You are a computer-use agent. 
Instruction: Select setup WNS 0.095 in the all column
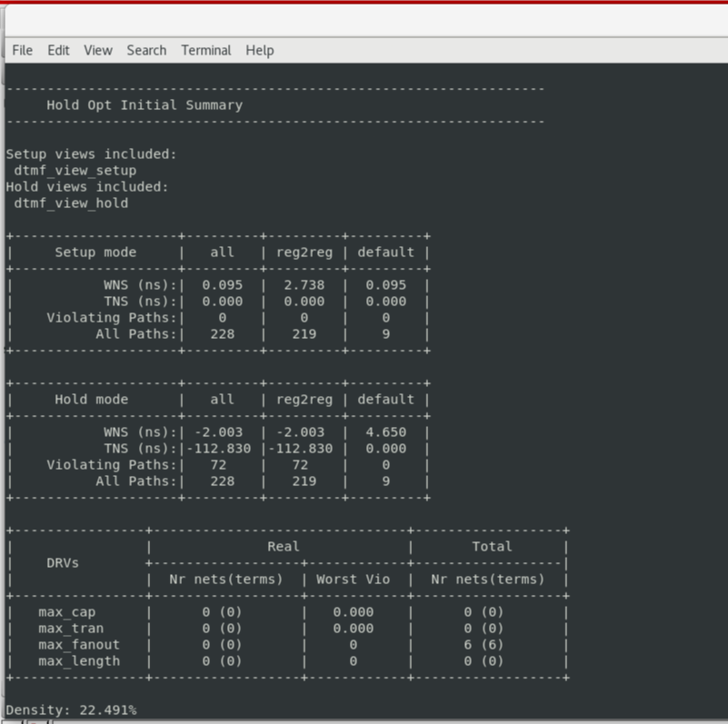click(223, 285)
